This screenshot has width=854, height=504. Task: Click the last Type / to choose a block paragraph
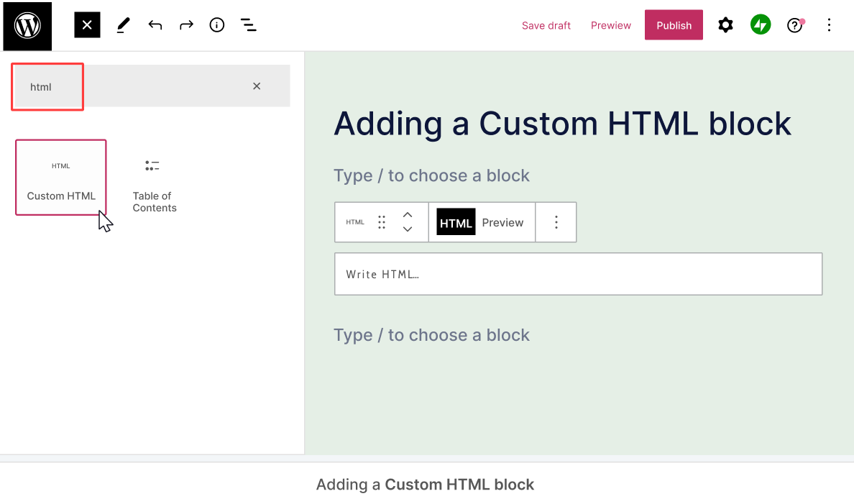click(431, 335)
